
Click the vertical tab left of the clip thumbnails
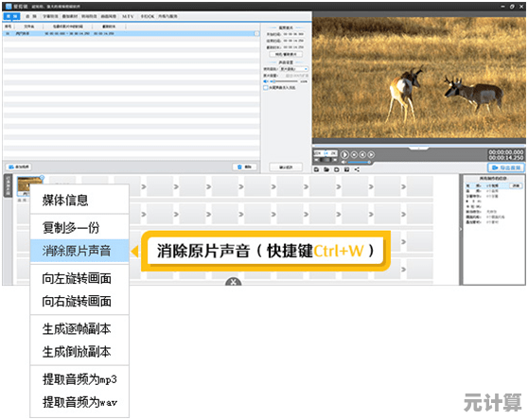(8, 185)
